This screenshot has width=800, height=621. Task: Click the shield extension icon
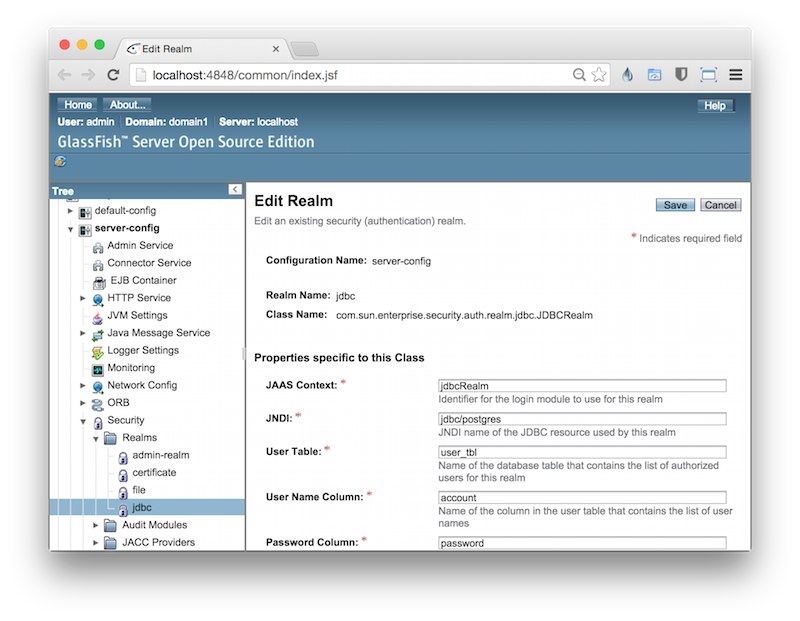(681, 74)
